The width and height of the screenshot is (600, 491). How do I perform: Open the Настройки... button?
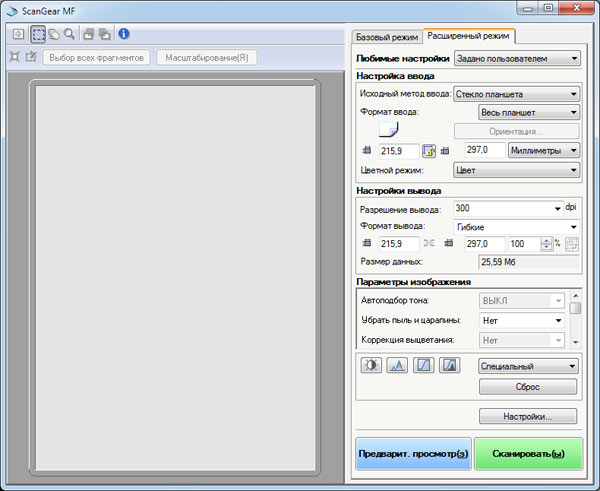click(x=528, y=416)
